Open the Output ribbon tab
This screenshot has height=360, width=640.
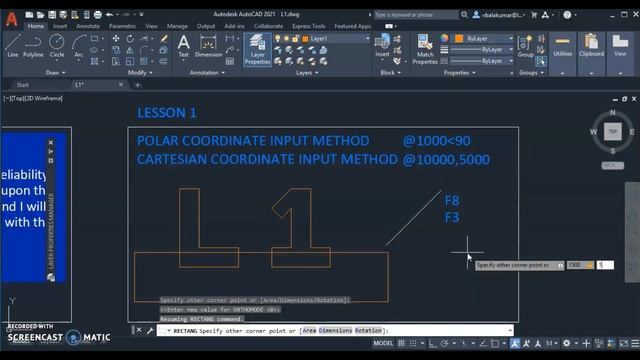[x=206, y=26]
